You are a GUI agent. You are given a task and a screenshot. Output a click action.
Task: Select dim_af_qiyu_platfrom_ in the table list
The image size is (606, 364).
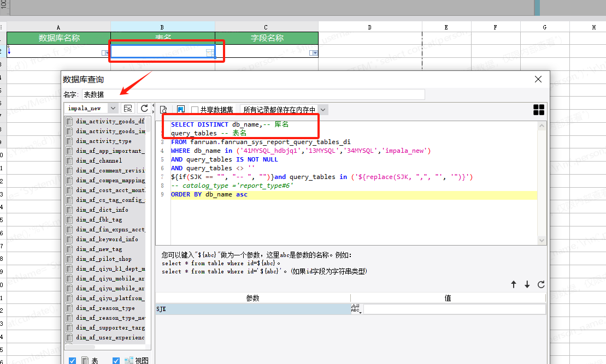coord(110,298)
